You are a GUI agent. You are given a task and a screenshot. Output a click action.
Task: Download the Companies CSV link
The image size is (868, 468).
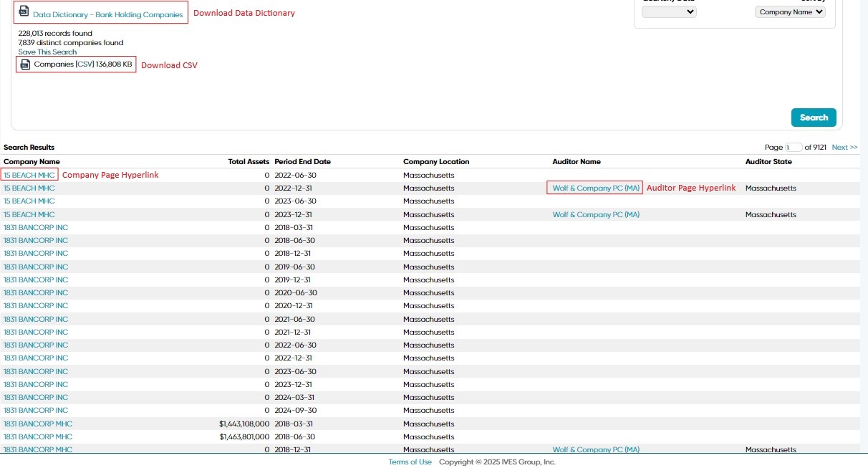[85, 65]
